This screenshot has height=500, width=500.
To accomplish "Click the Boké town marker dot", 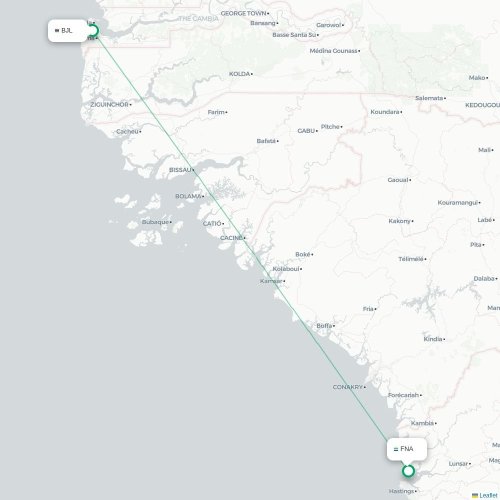I will [312, 255].
